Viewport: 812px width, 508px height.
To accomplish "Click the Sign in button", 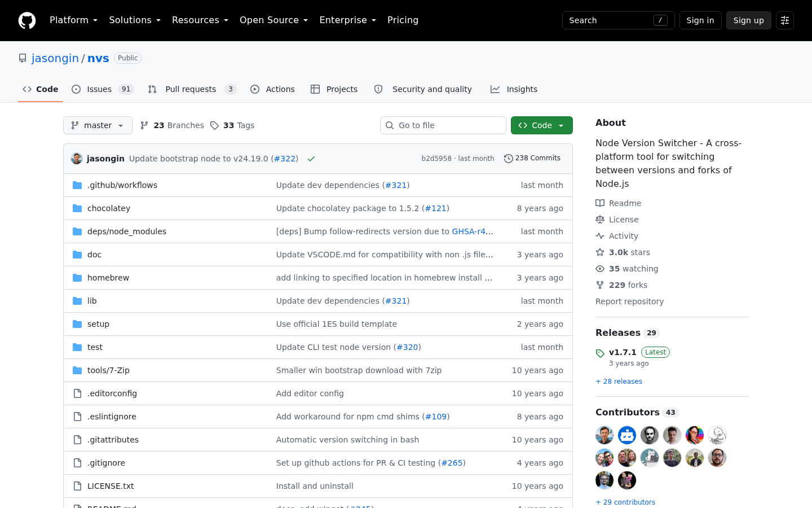I will (x=700, y=20).
